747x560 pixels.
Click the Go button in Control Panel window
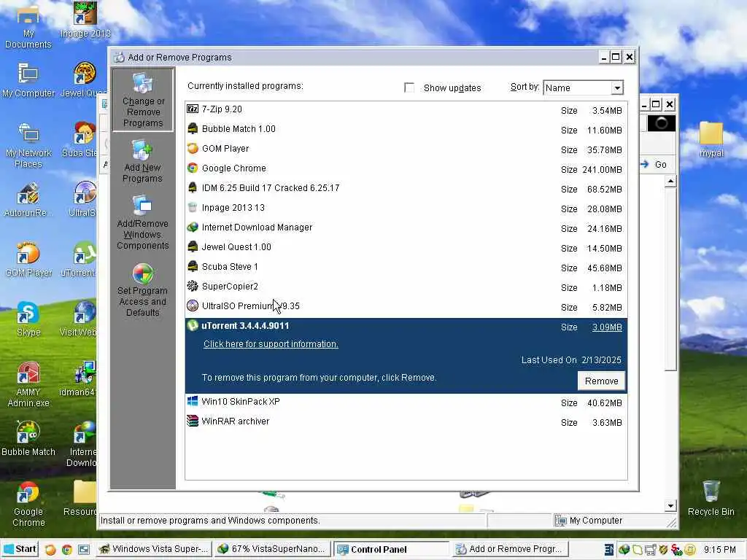[656, 164]
